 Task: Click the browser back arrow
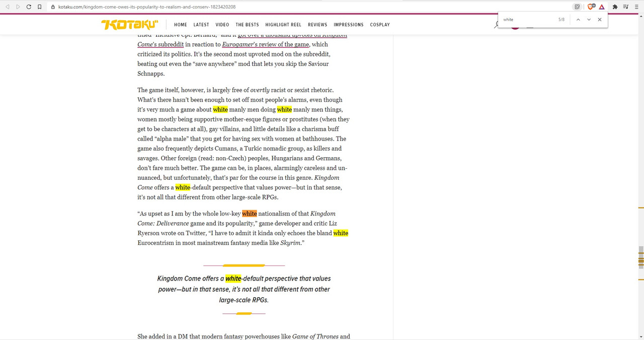tap(7, 7)
